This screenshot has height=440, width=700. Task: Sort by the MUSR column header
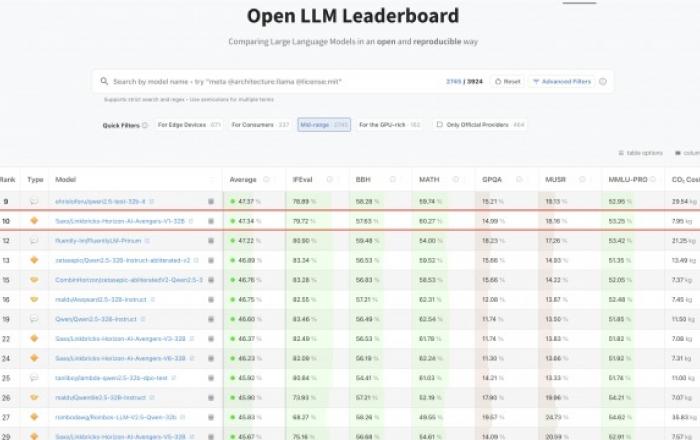tap(555, 179)
